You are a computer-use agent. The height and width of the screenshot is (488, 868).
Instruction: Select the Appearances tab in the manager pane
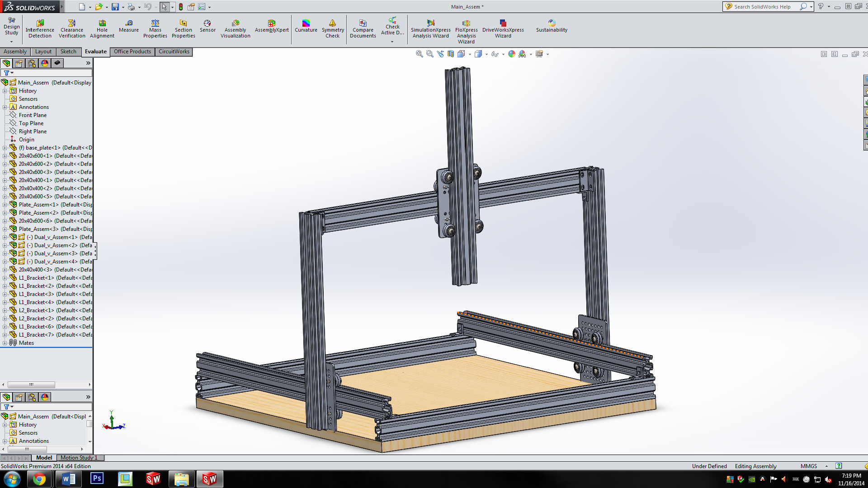pyautogui.click(x=44, y=63)
